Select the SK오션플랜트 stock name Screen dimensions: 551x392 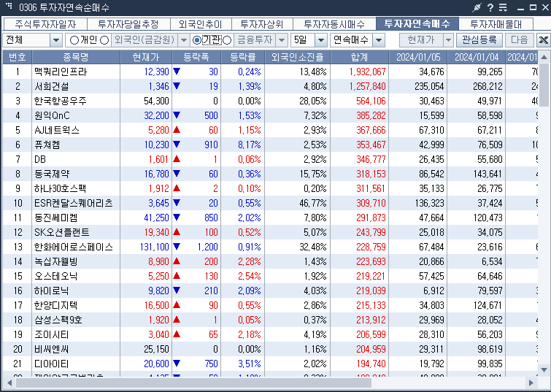click(x=62, y=232)
